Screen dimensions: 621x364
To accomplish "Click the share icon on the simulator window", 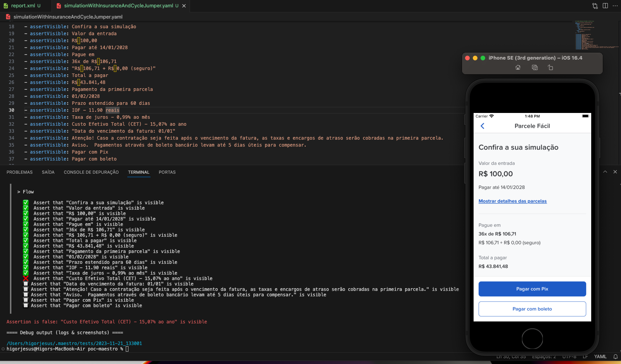I will coord(551,67).
